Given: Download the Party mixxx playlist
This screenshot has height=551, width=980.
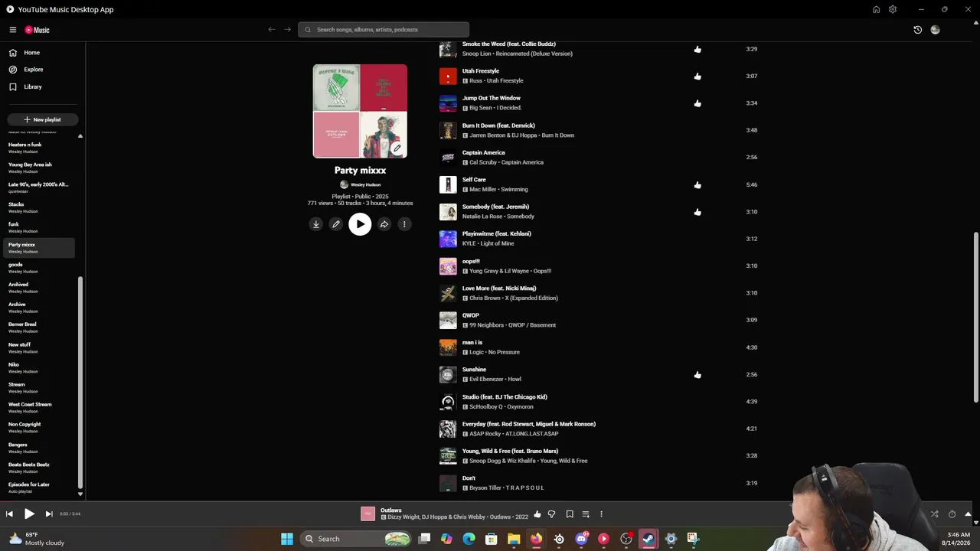Looking at the screenshot, I should (x=315, y=224).
